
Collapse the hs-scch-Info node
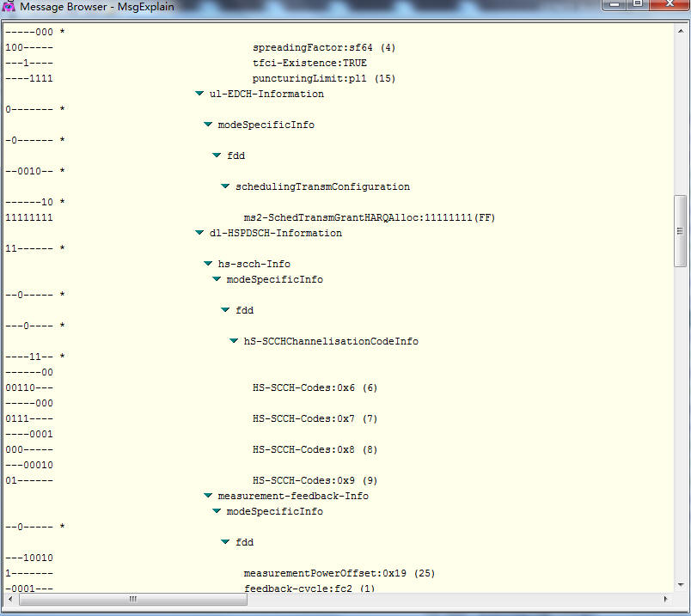click(208, 264)
